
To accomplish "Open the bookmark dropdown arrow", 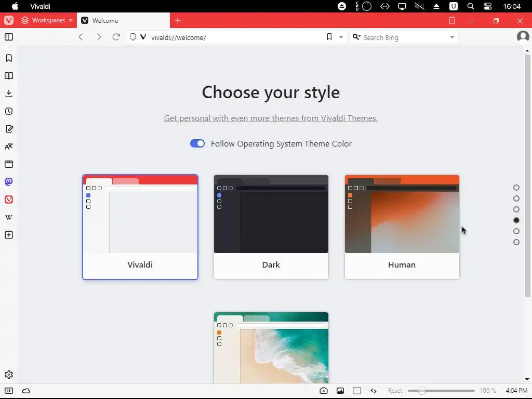I will coord(341,37).
